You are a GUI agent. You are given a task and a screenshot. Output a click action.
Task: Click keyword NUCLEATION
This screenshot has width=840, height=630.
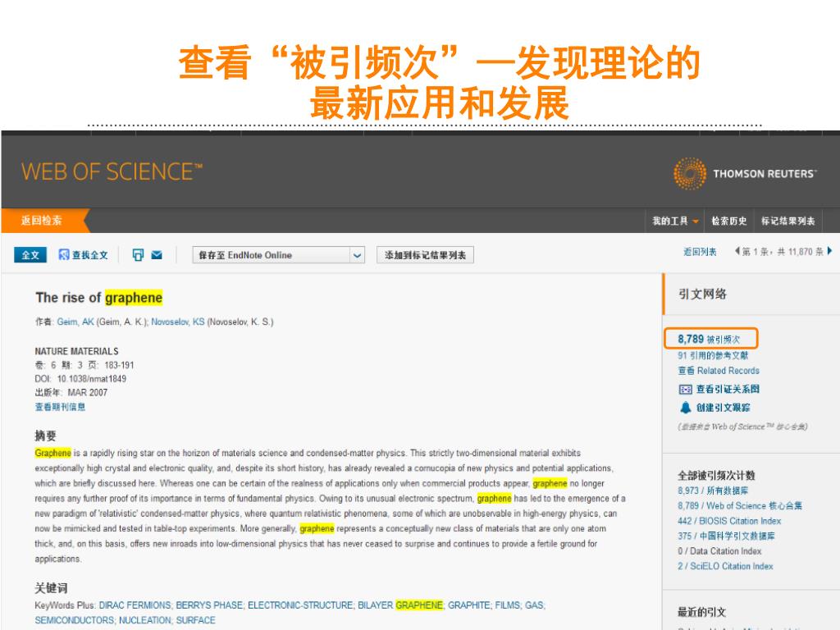[144, 620]
